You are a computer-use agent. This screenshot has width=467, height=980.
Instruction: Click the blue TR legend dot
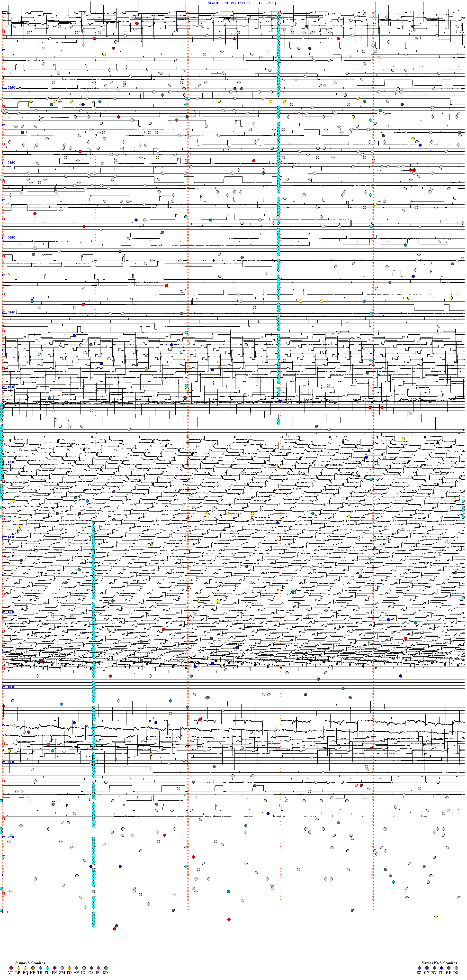pyautogui.click(x=40, y=968)
